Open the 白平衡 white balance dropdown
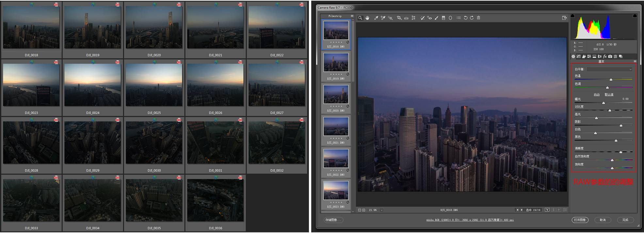Screen dimensions: 644x233 pyautogui.click(x=609, y=69)
